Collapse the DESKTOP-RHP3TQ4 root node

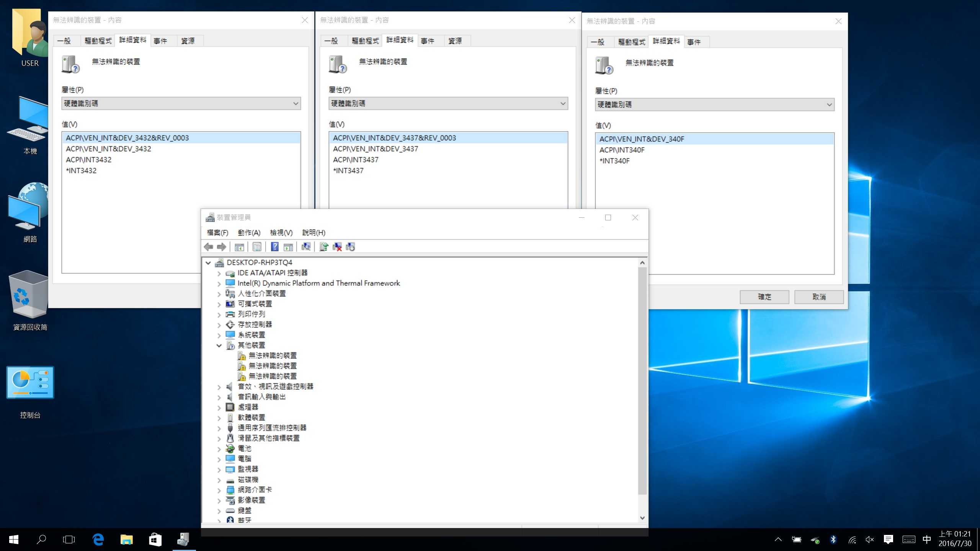(208, 263)
